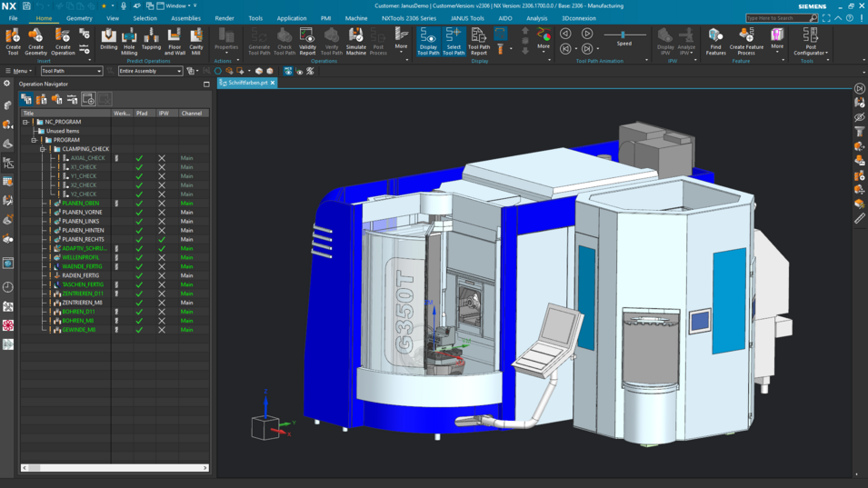The height and width of the screenshot is (488, 868).
Task: Open the settings gear in resource bar
Action: click(x=6, y=83)
